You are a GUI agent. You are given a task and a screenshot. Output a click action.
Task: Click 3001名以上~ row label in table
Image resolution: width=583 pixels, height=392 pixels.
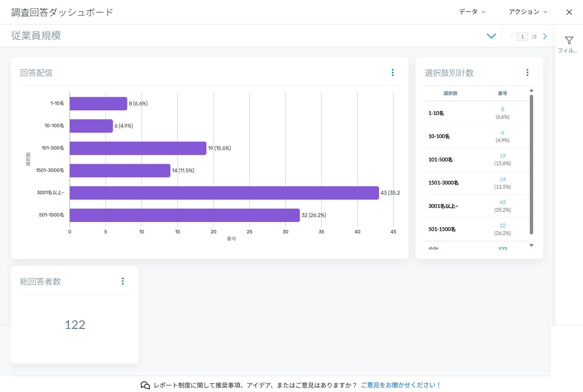[x=443, y=206]
